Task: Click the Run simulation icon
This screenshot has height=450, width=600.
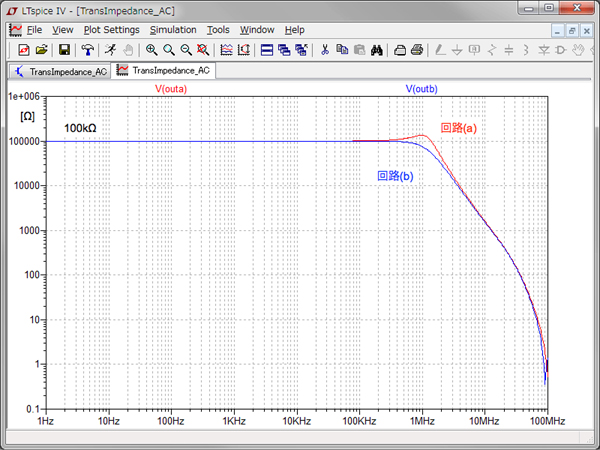Action: tap(109, 49)
